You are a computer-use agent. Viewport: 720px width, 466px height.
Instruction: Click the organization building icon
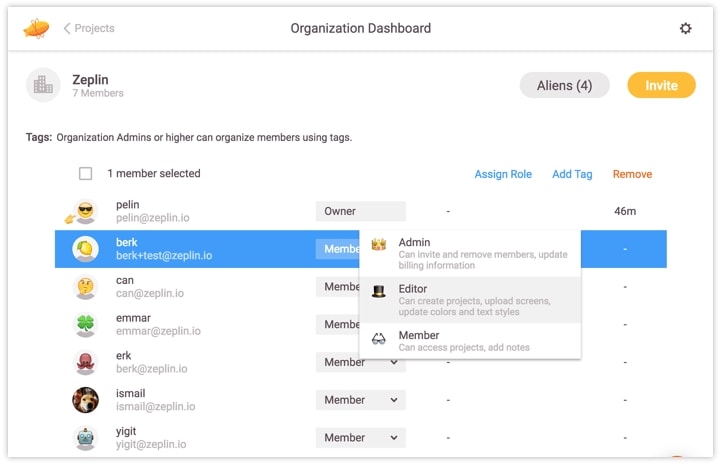pos(43,85)
